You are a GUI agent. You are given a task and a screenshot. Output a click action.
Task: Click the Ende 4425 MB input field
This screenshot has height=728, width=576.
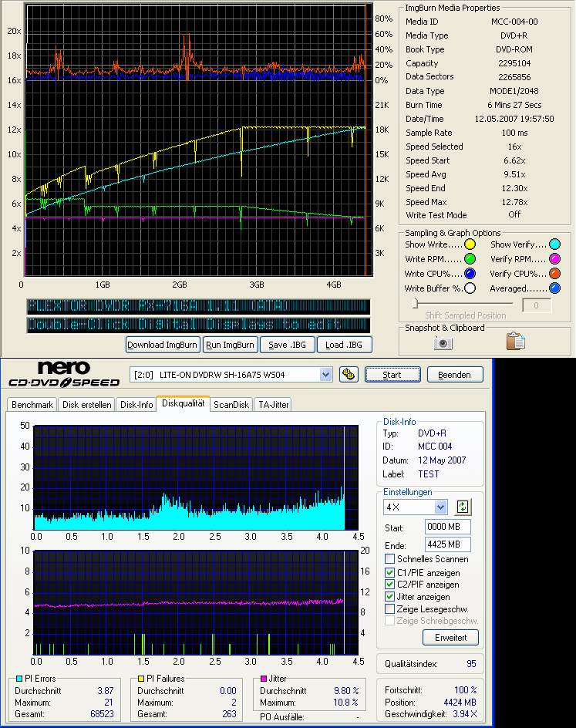click(447, 544)
